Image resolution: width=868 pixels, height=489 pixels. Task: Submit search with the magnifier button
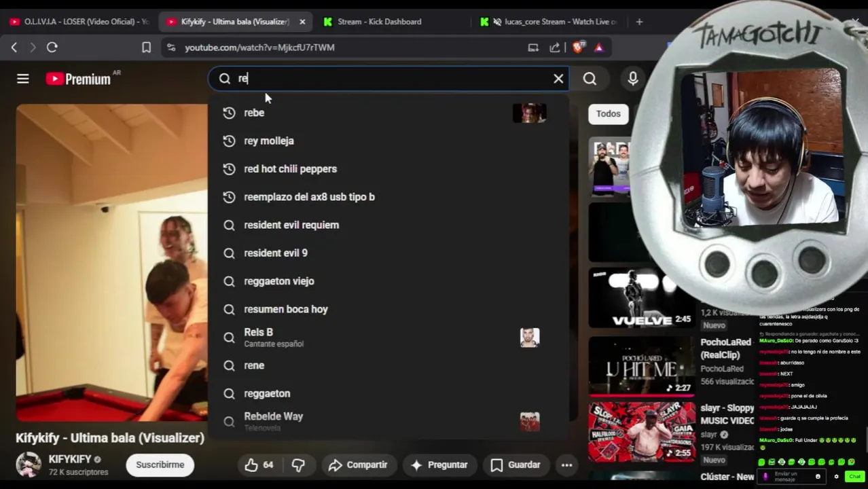pyautogui.click(x=590, y=79)
